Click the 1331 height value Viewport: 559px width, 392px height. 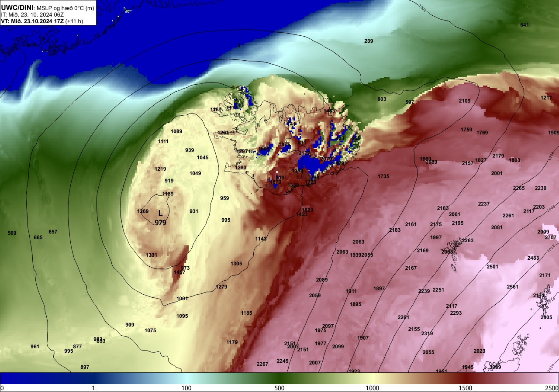pyautogui.click(x=152, y=255)
